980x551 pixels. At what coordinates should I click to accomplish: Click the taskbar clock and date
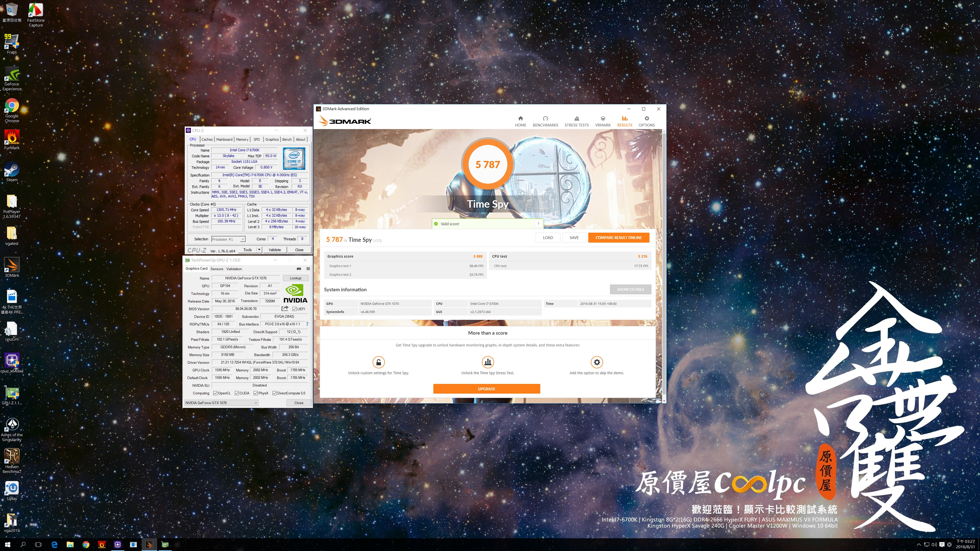click(x=965, y=544)
